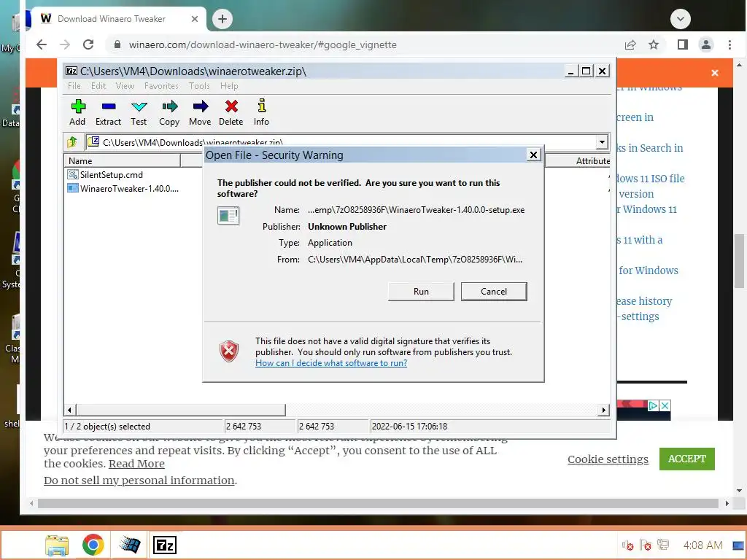The width and height of the screenshot is (747, 560).
Task: Open 'for Windows' sidebar article link
Action: click(x=648, y=271)
